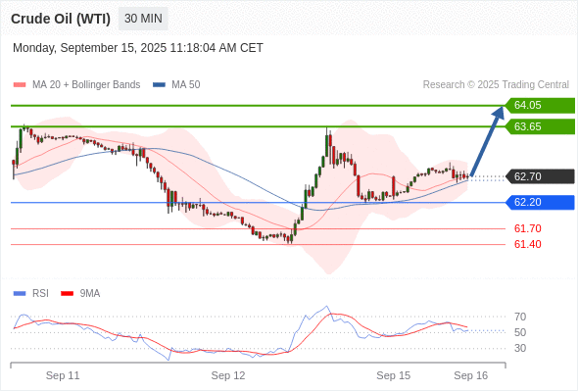
Task: Click the Sep 11 date axis label
Action: pyautogui.click(x=63, y=375)
